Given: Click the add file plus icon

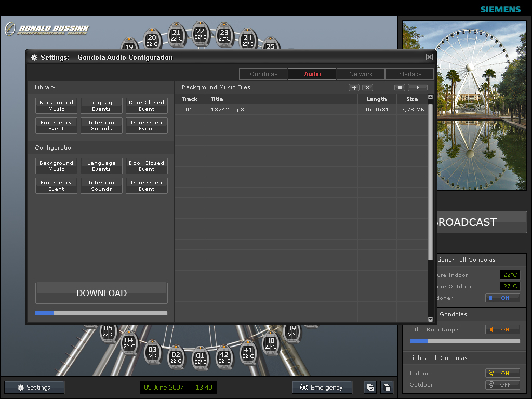Looking at the screenshot, I should point(354,88).
